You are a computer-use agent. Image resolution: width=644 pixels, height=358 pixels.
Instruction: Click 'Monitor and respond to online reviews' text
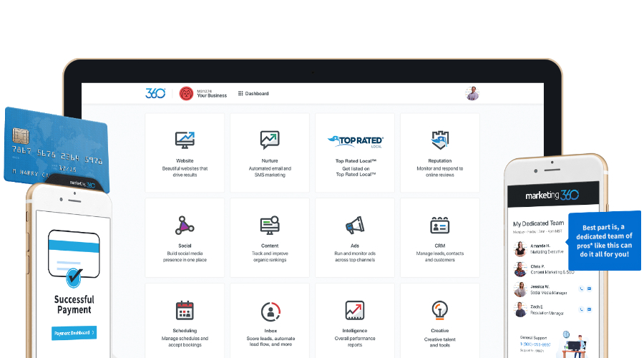pos(440,172)
